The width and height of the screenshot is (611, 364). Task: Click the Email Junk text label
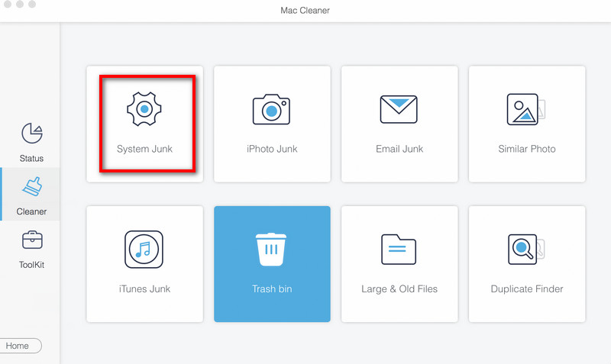pyautogui.click(x=399, y=149)
